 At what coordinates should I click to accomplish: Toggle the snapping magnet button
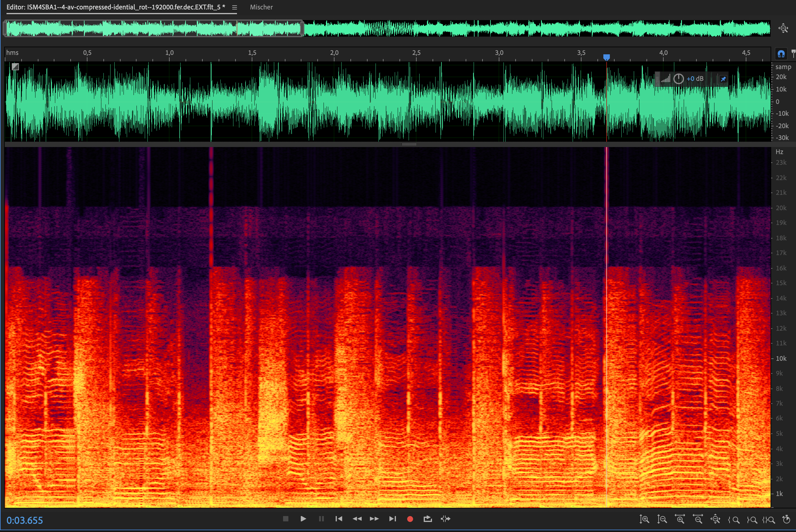[781, 54]
